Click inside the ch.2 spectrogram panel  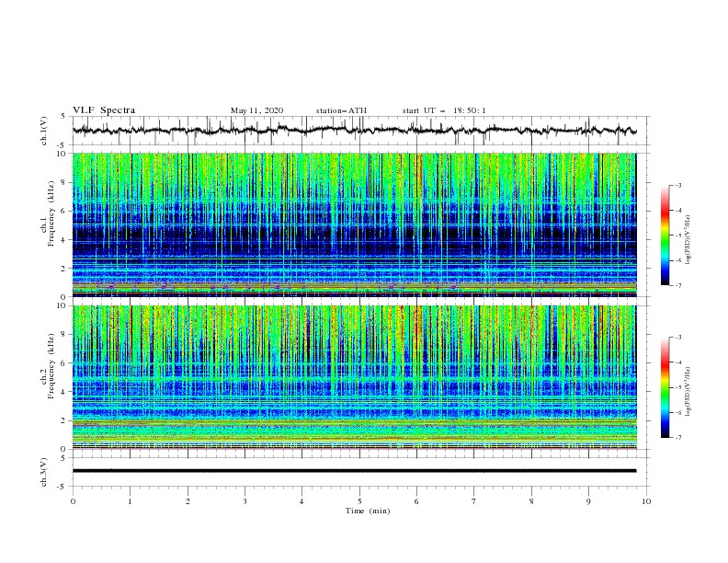coord(354,377)
